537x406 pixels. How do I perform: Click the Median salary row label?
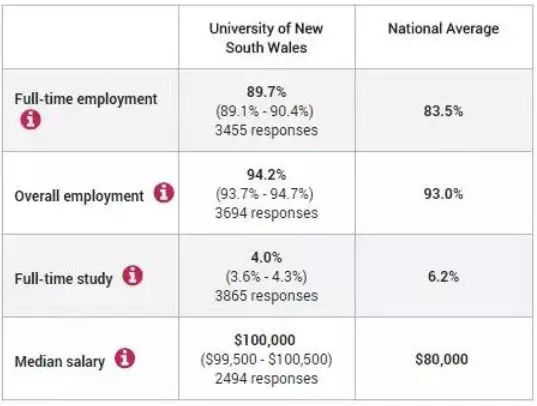click(x=60, y=362)
